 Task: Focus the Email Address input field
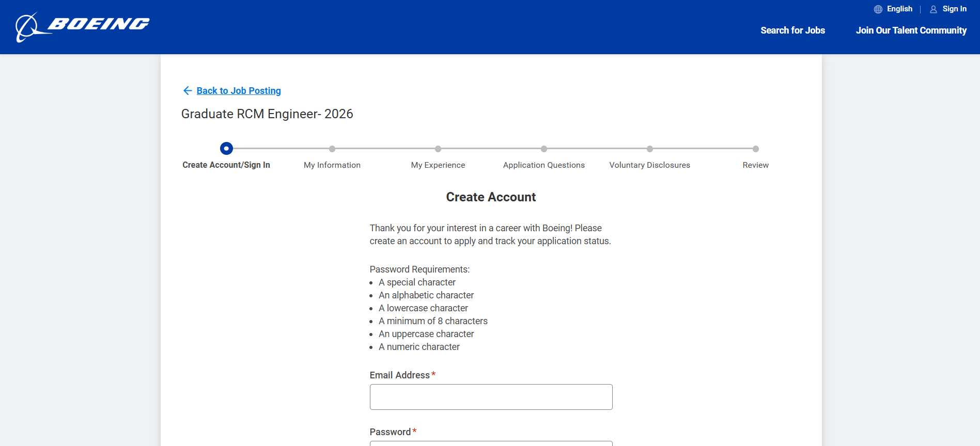point(491,397)
